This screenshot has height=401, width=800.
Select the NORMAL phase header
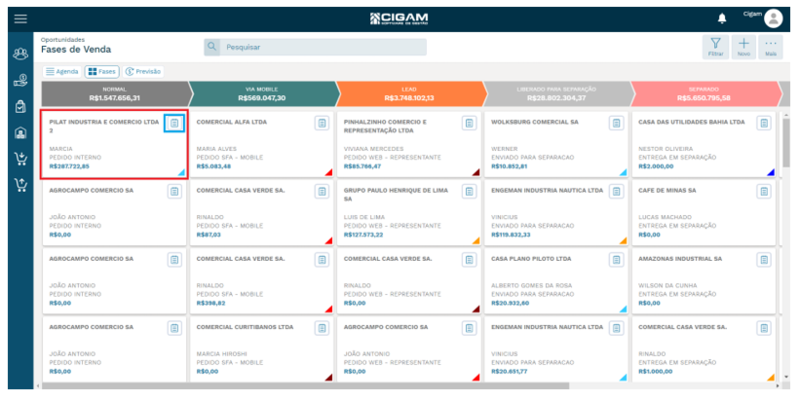[115, 94]
